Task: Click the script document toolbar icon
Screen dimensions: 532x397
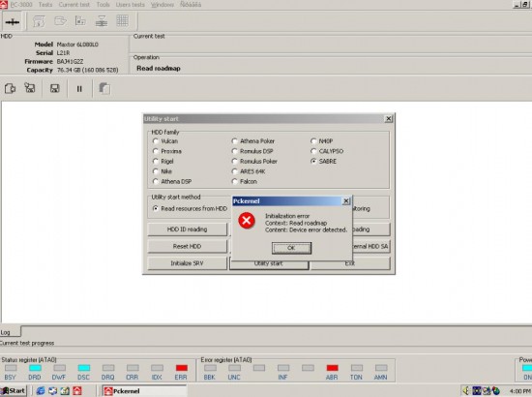Action: (39, 21)
